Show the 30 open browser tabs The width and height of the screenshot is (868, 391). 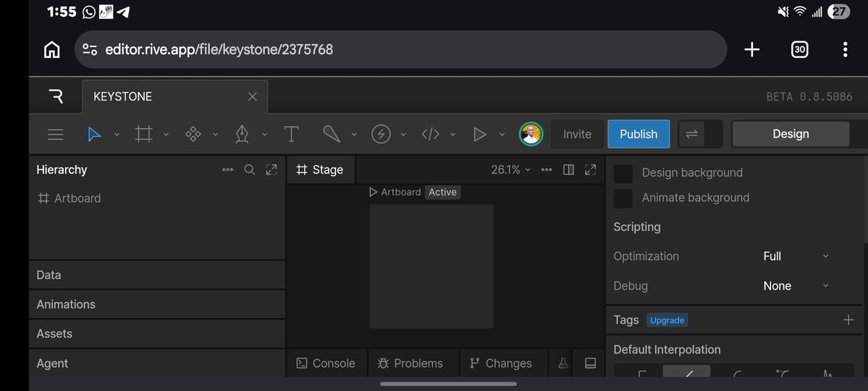pos(799,49)
